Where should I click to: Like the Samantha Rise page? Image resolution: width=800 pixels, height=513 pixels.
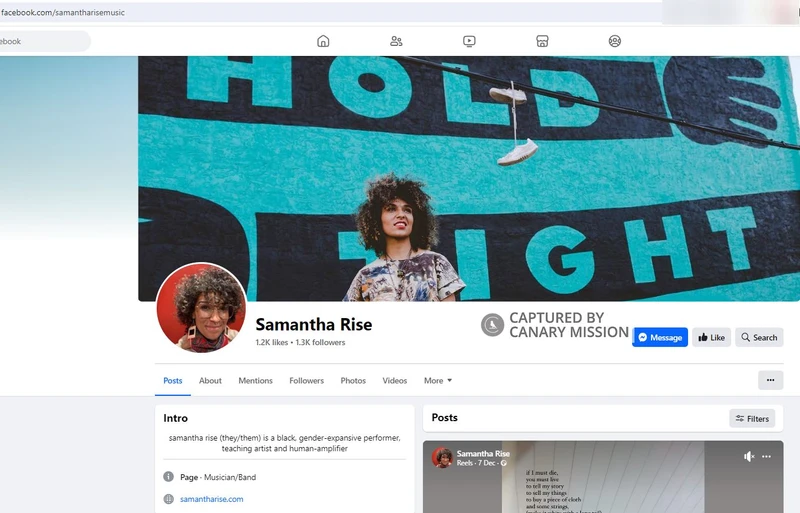[711, 337]
